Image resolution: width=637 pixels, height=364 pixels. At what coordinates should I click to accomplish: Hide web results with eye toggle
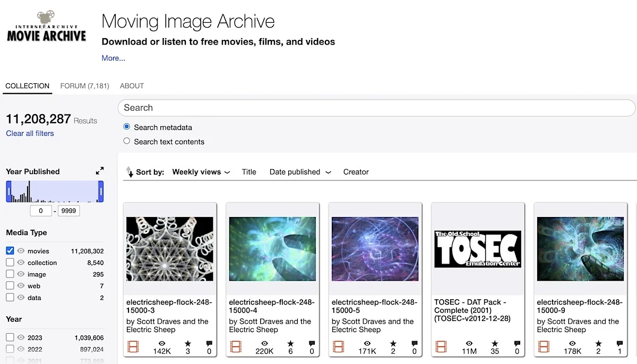pos(21,286)
